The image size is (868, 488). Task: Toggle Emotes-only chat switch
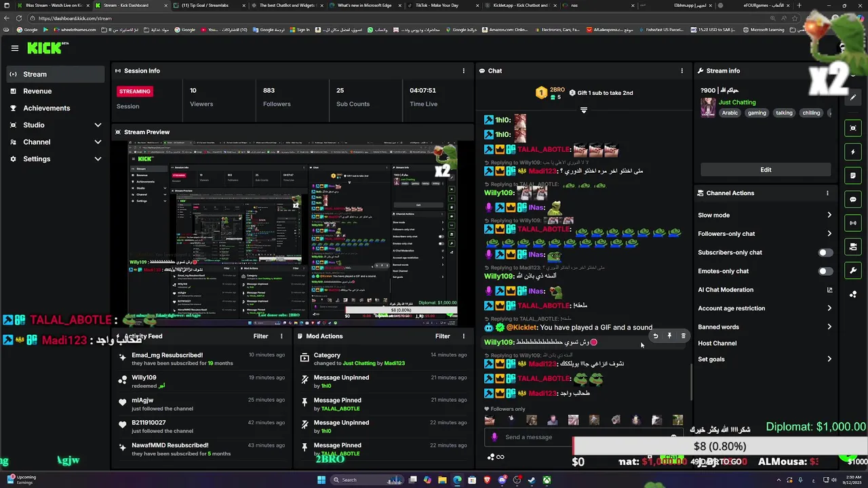coord(825,271)
